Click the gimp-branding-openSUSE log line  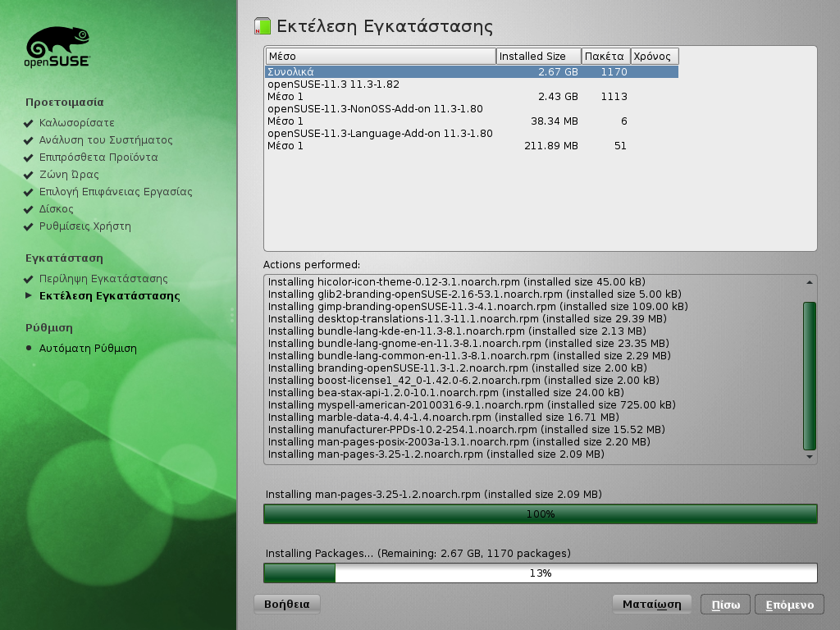point(478,307)
